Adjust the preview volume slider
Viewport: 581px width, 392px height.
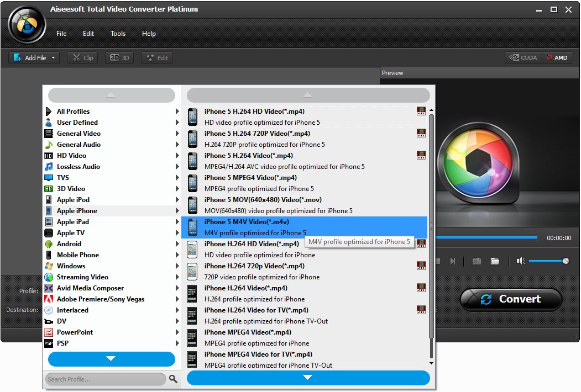tap(549, 261)
